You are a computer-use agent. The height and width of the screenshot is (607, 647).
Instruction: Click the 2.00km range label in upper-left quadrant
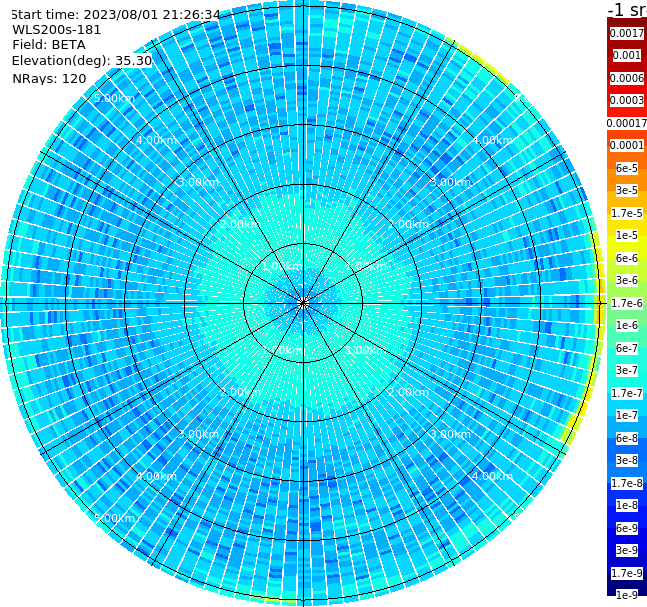click(240, 224)
